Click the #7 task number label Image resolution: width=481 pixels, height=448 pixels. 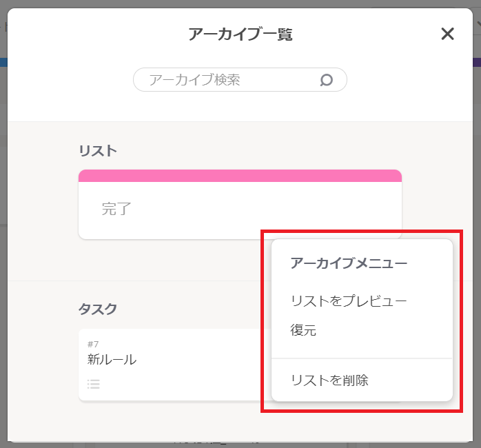point(94,344)
